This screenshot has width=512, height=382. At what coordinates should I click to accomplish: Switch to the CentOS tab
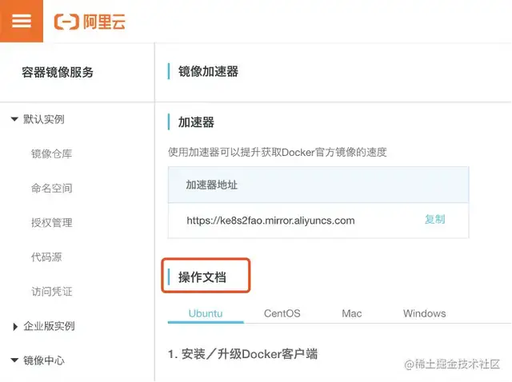click(282, 313)
